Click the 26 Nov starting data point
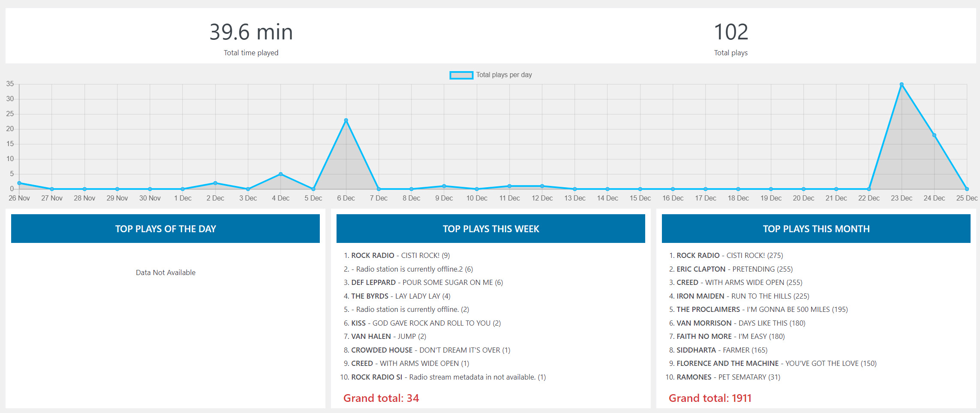This screenshot has width=980, height=413. (x=19, y=183)
